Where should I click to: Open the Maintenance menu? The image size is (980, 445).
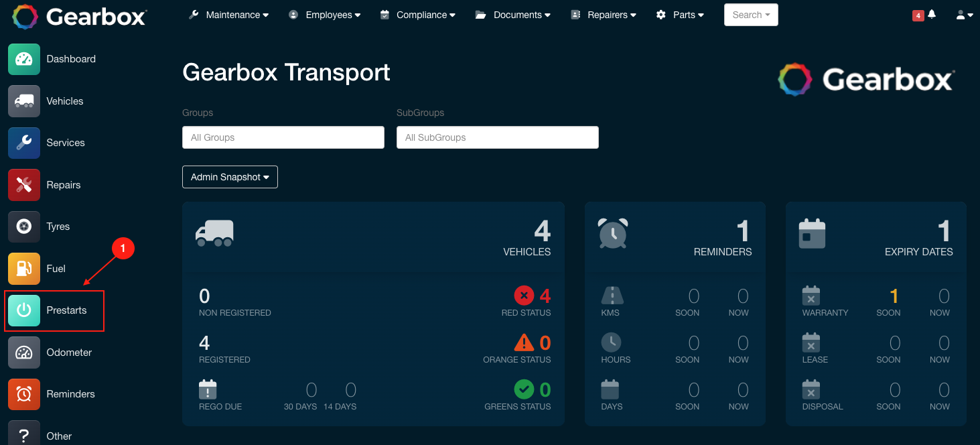pos(228,15)
